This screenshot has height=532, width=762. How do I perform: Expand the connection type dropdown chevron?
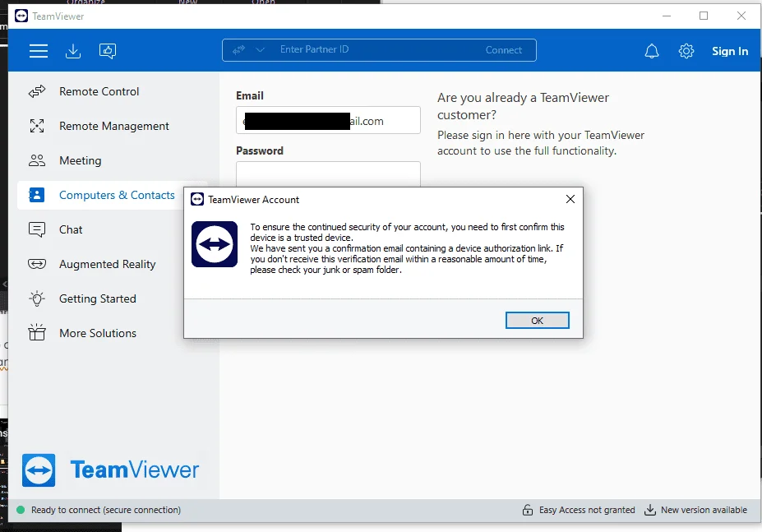(260, 49)
